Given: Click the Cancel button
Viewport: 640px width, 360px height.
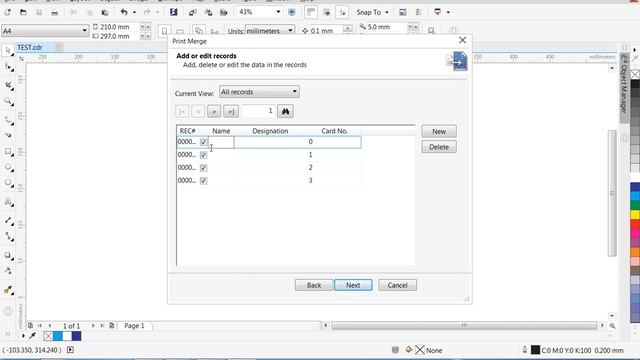Looking at the screenshot, I should tap(397, 285).
